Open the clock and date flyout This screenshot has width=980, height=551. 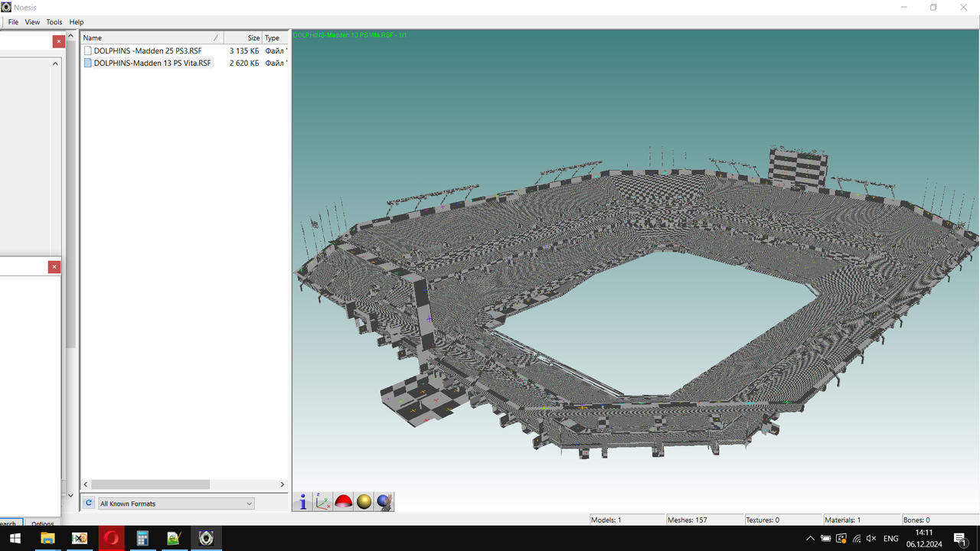923,539
